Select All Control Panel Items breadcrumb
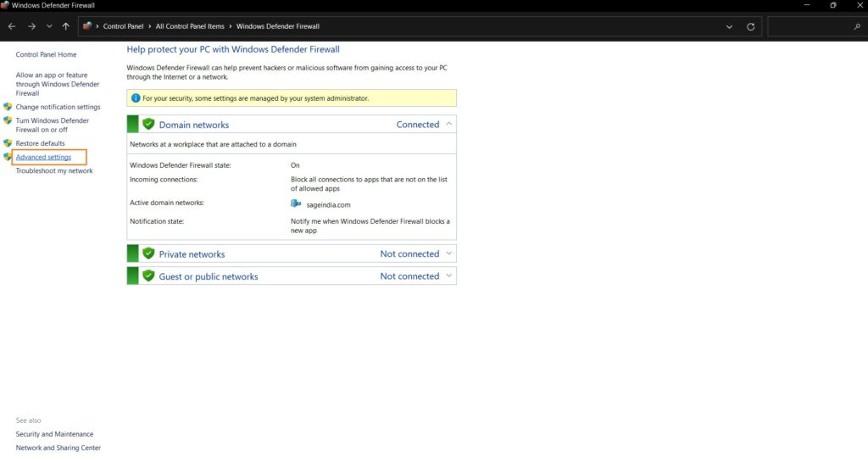Screen dimensions: 868x462 click(x=190, y=26)
